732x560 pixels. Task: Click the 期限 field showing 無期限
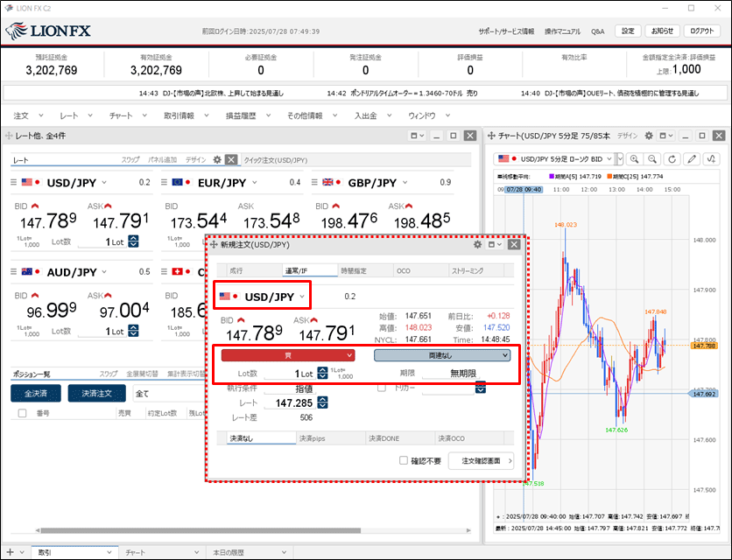[461, 373]
